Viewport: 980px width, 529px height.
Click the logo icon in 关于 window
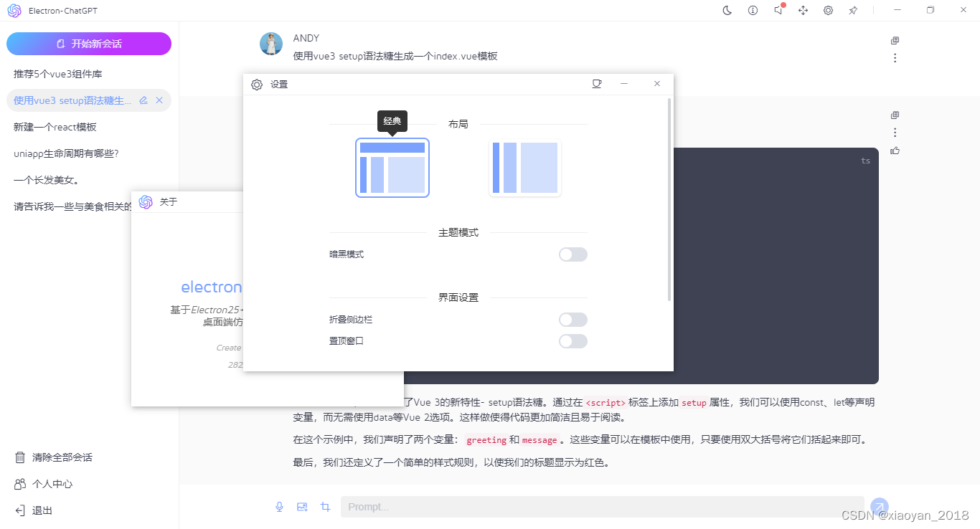point(146,202)
